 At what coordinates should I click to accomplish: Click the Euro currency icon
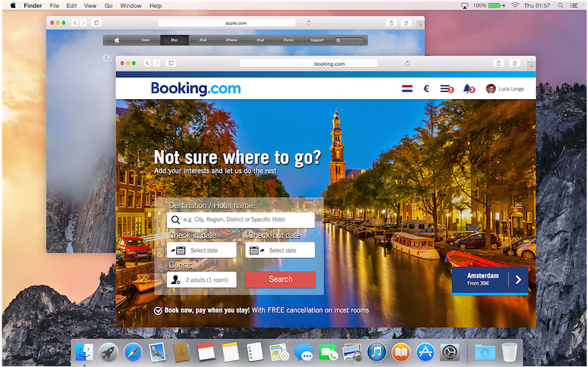point(426,89)
